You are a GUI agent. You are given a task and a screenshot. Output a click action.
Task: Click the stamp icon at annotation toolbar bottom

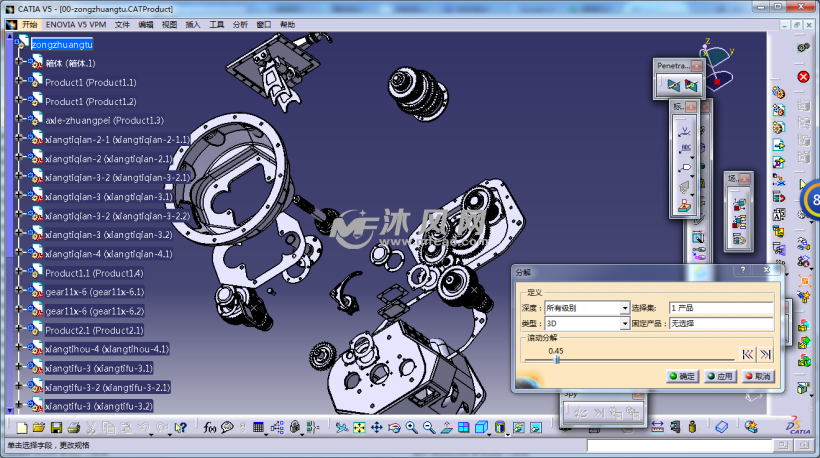(x=685, y=207)
